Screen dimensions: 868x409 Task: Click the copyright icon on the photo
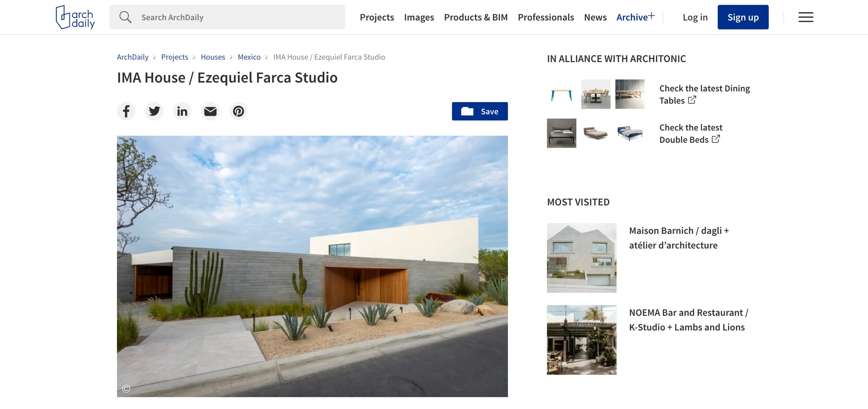[126, 389]
